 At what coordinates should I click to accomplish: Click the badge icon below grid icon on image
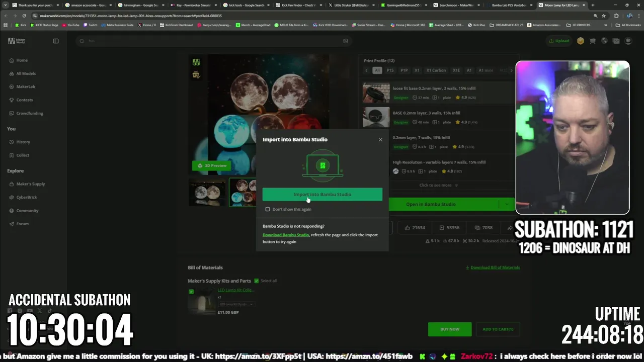tap(196, 75)
